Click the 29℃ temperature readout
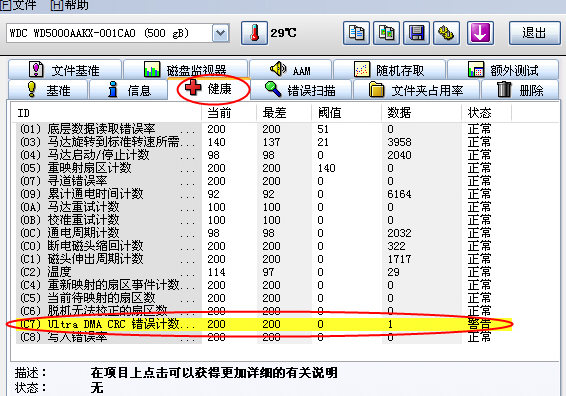 [x=283, y=33]
